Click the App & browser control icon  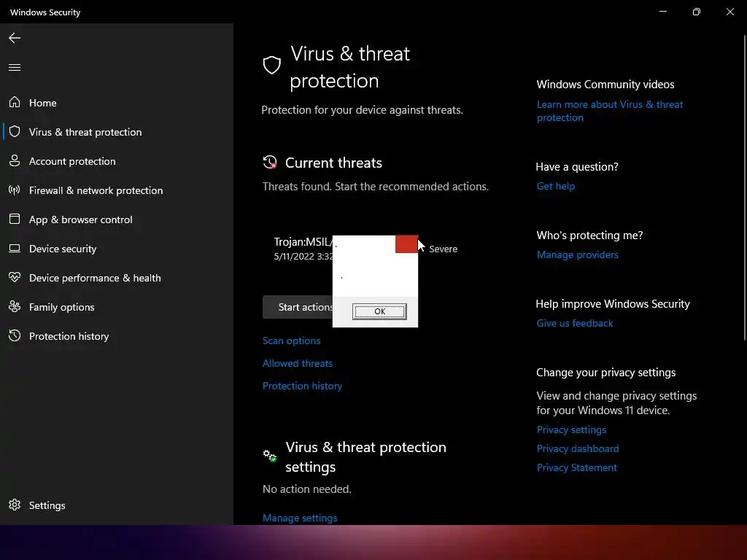15,219
